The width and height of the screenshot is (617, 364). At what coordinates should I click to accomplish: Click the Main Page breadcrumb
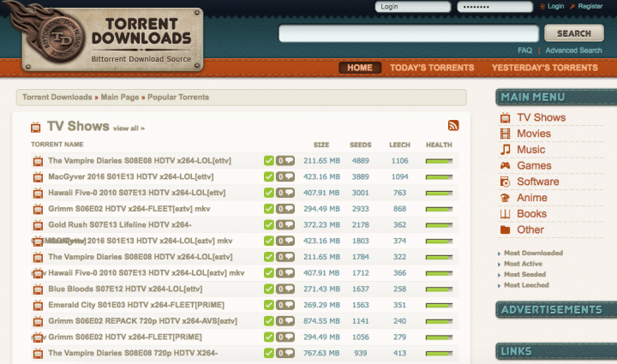[x=120, y=97]
